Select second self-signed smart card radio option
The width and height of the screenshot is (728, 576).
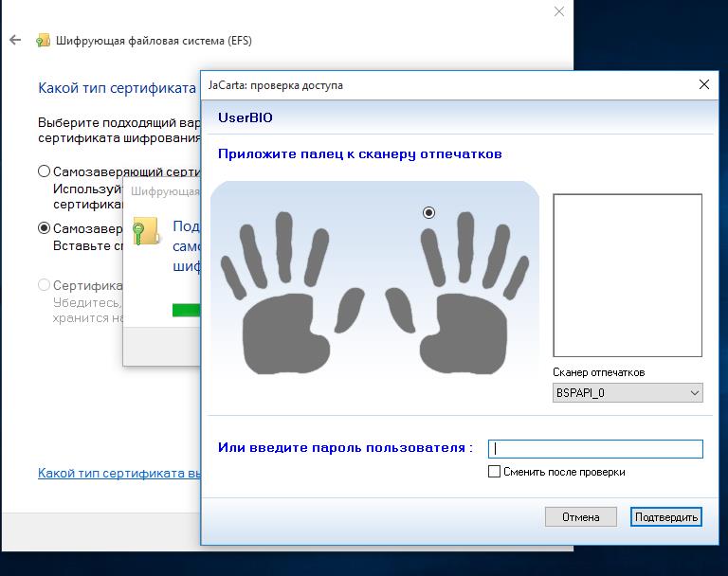(45, 228)
